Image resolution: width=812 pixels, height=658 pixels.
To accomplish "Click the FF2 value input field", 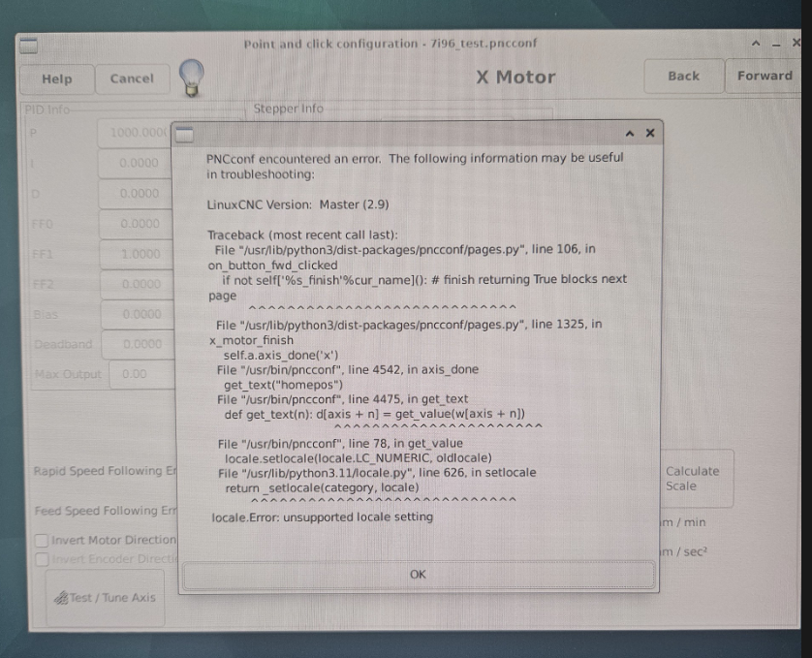I will [138, 285].
